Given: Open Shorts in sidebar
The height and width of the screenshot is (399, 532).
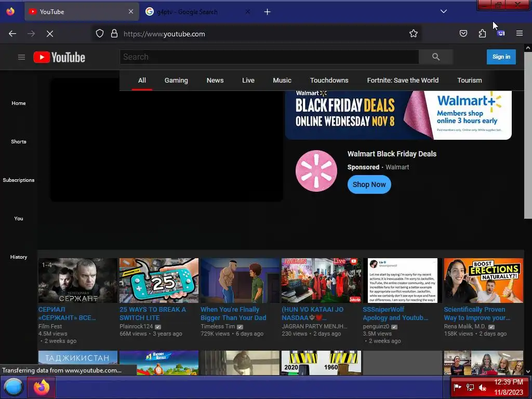Looking at the screenshot, I should [19, 141].
